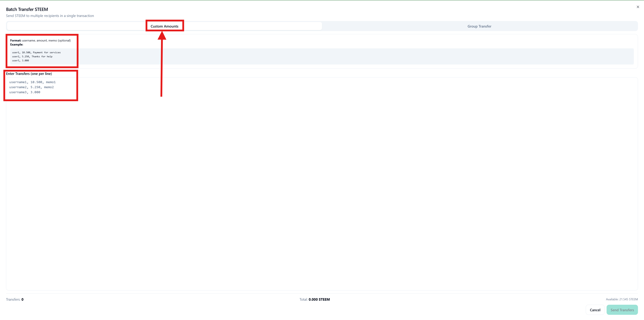Click the user3, 3.000 example line

[20, 60]
